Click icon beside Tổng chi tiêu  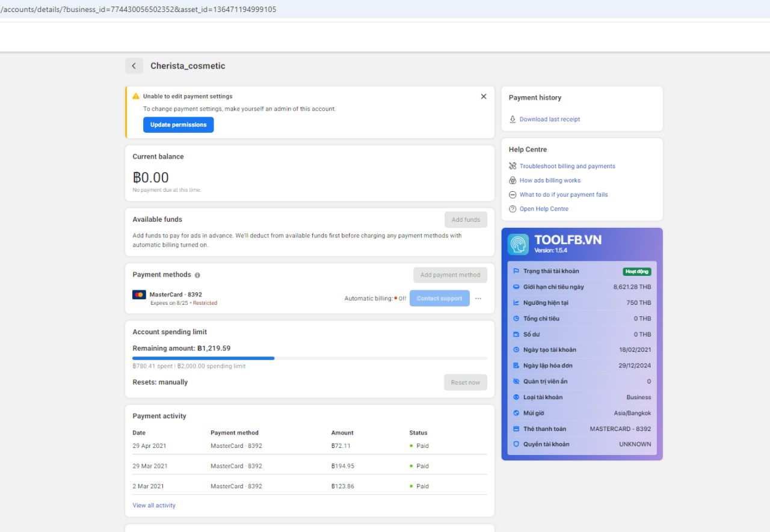click(x=516, y=319)
